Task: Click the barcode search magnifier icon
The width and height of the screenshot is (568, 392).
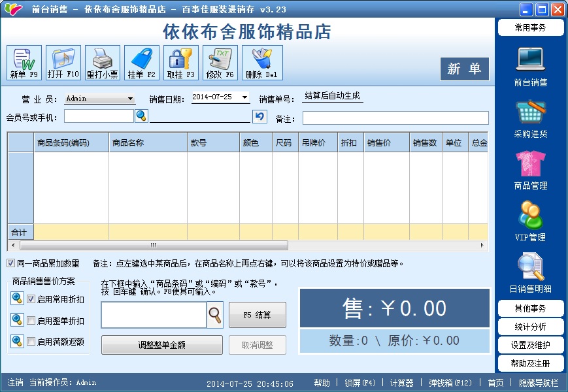Action: (x=215, y=315)
